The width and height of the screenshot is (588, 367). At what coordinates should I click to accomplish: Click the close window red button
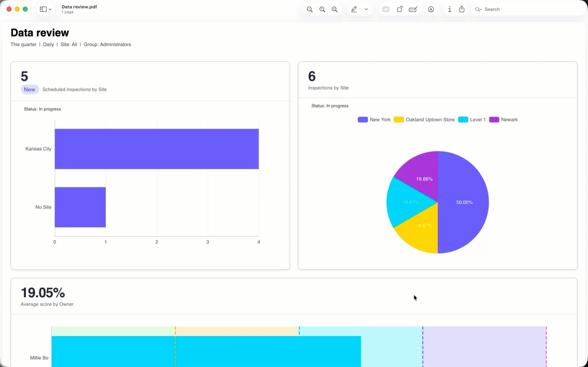9,9
